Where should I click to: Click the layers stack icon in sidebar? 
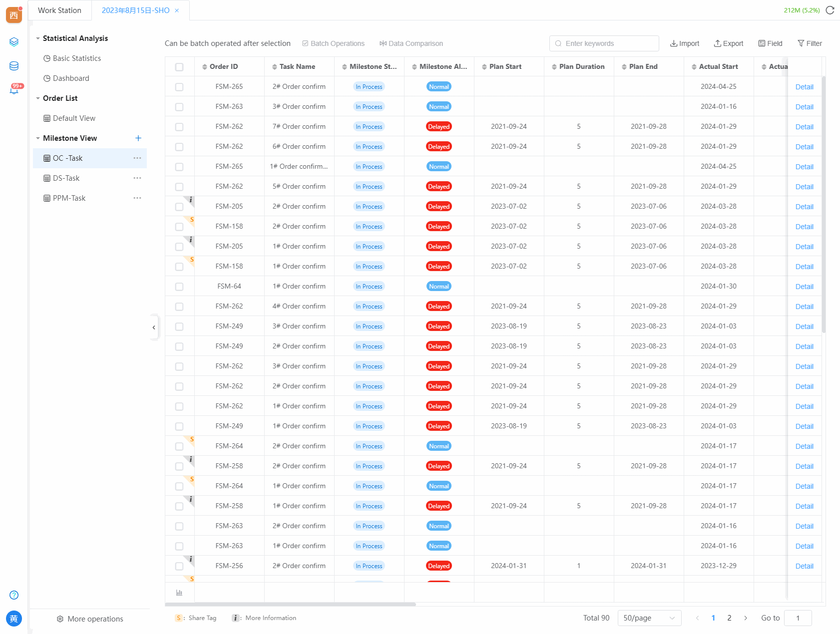click(x=14, y=42)
